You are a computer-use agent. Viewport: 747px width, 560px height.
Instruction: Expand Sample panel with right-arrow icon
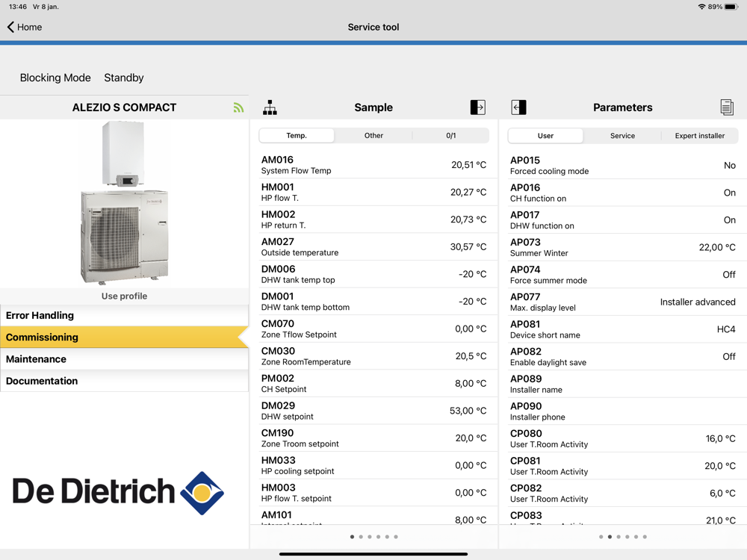pyautogui.click(x=478, y=107)
